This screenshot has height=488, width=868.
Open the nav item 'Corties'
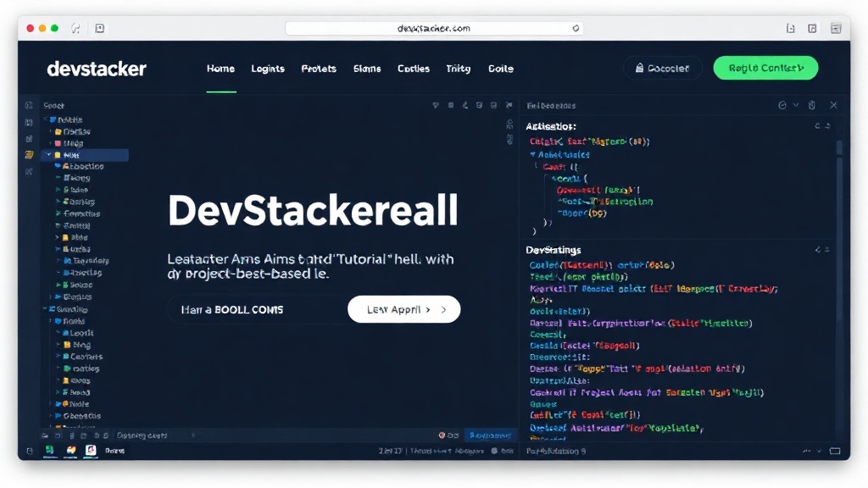click(414, 69)
